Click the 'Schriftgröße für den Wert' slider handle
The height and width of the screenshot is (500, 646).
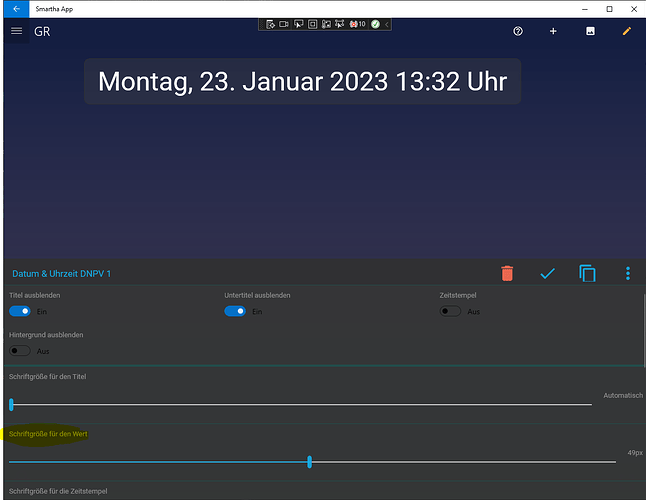[310, 461]
